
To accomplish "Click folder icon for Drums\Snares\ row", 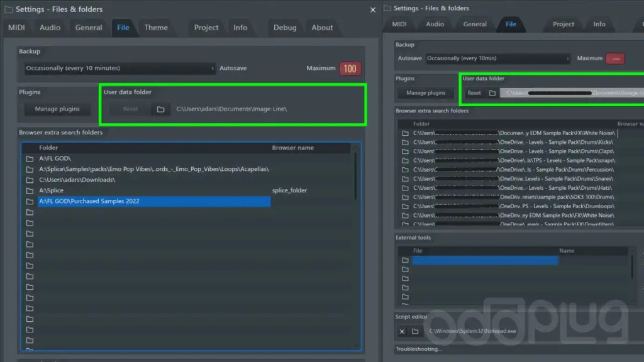I will 405,179.
